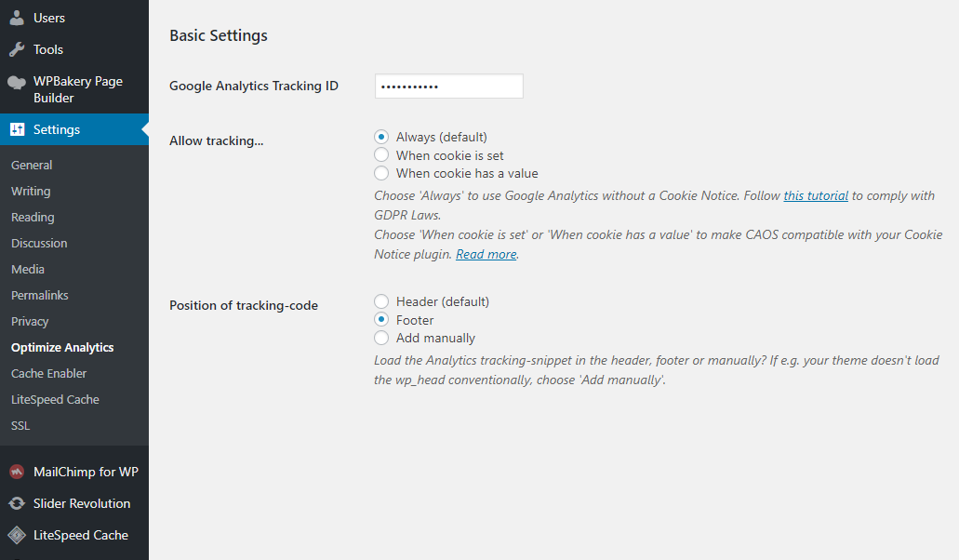Click the WPBakery Page Builder icon

pyautogui.click(x=17, y=82)
